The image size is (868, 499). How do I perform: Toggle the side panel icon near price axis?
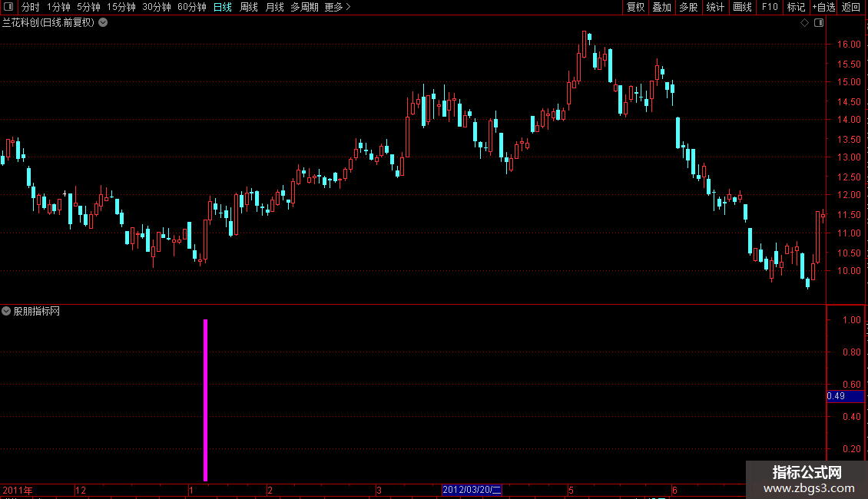[819, 23]
